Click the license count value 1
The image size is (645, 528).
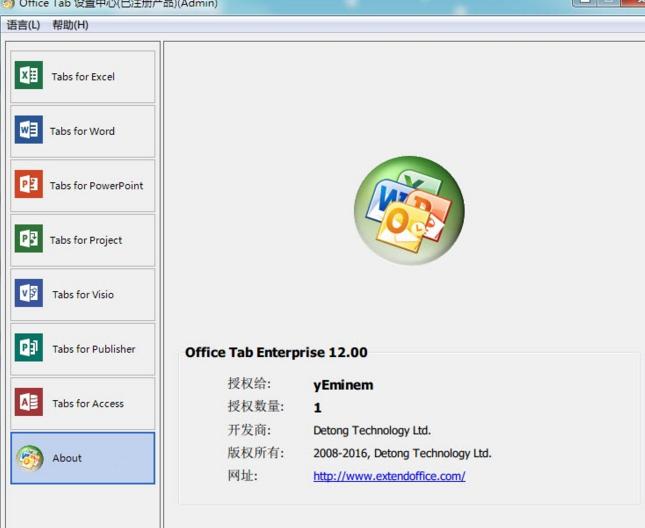[x=317, y=408]
